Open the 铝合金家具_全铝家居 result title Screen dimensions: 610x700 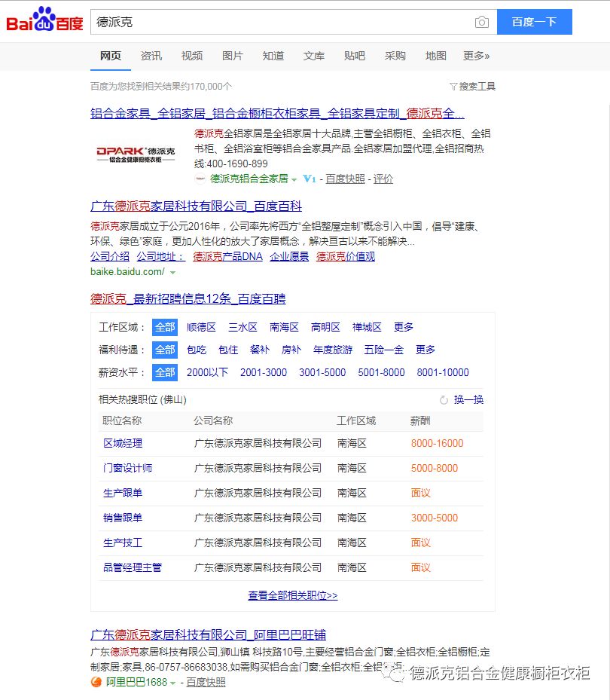[277, 113]
